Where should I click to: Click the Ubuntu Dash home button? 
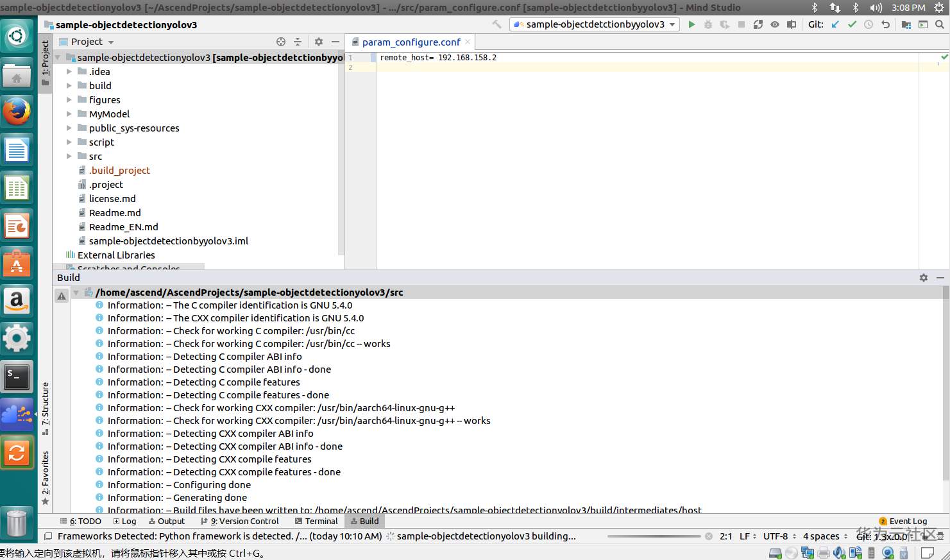point(17,37)
